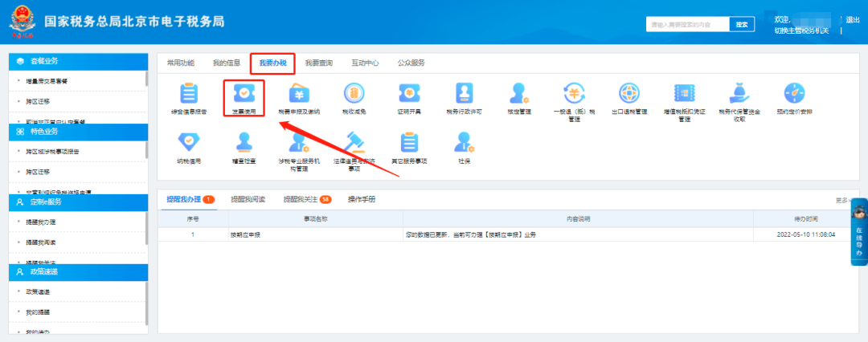Image resolution: width=868 pixels, height=342 pixels.
Task: Click the 税费申报及缴纳 icon
Action: [299, 94]
